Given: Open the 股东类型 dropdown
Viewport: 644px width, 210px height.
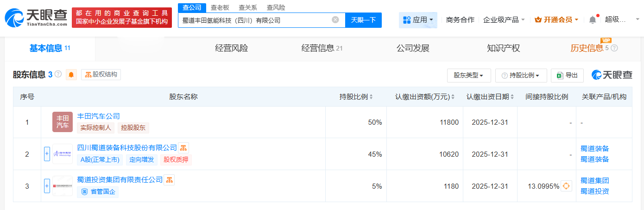Looking at the screenshot, I should [x=469, y=75].
